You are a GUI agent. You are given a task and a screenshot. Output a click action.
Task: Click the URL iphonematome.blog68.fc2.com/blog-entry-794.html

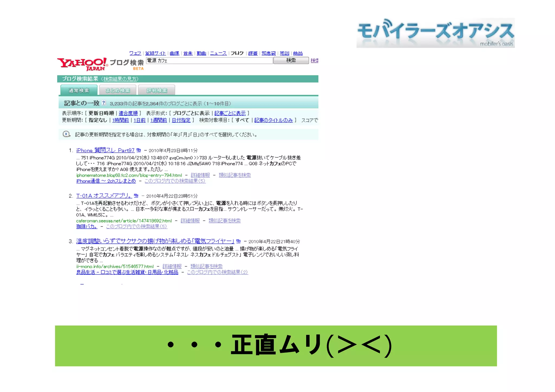tap(129, 175)
